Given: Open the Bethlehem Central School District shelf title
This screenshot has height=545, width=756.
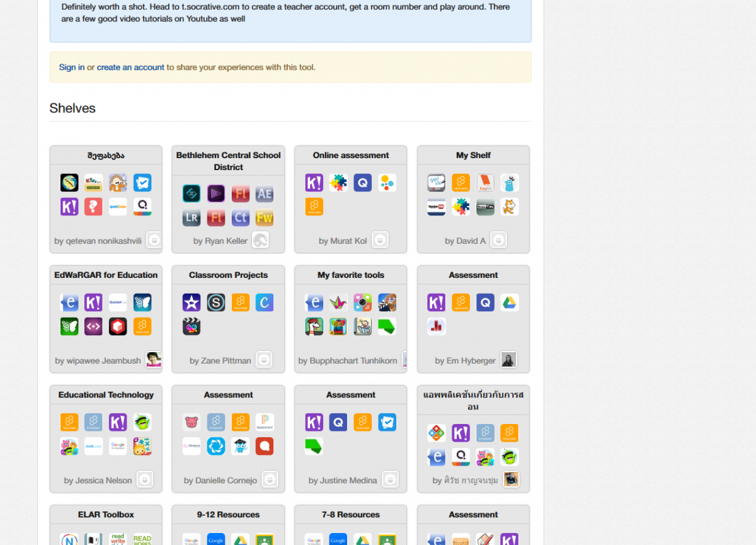Looking at the screenshot, I should [228, 161].
